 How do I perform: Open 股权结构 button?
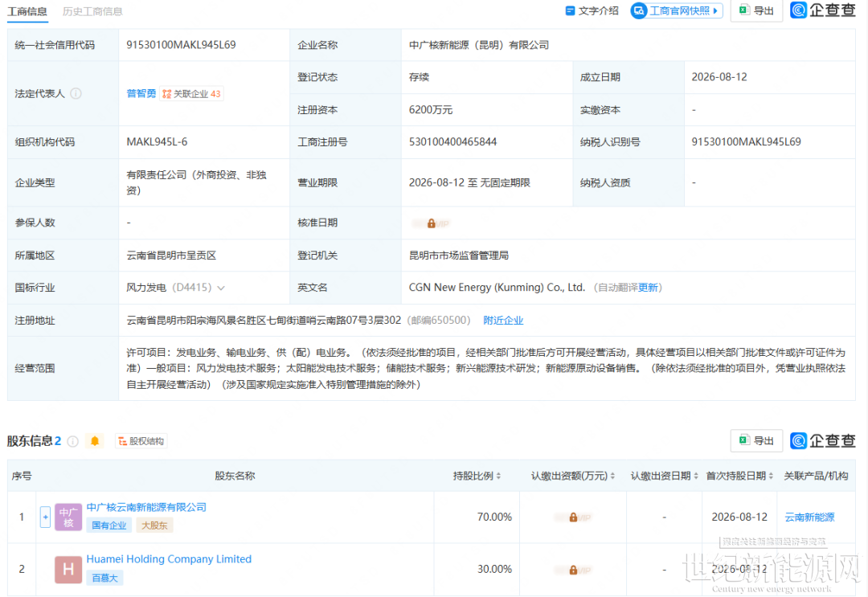click(141, 441)
